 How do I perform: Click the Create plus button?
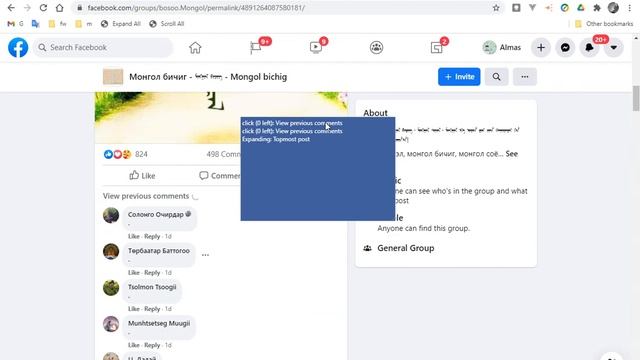click(x=541, y=48)
